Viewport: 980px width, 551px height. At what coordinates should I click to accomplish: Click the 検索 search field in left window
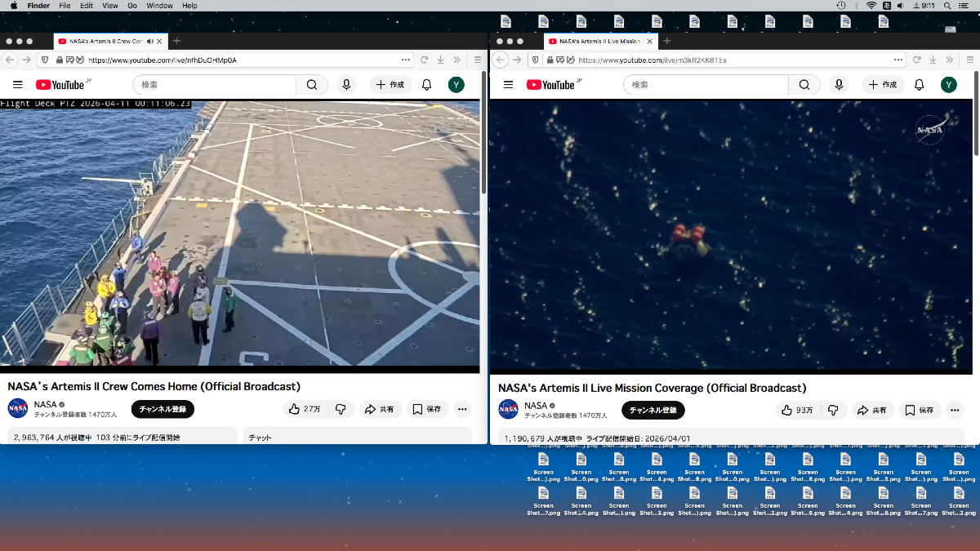tap(215, 85)
